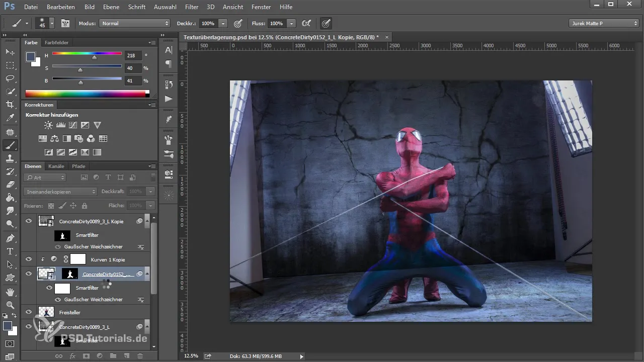This screenshot has height=362, width=644.
Task: Add a layer mask from panel bottom
Action: [86, 356]
